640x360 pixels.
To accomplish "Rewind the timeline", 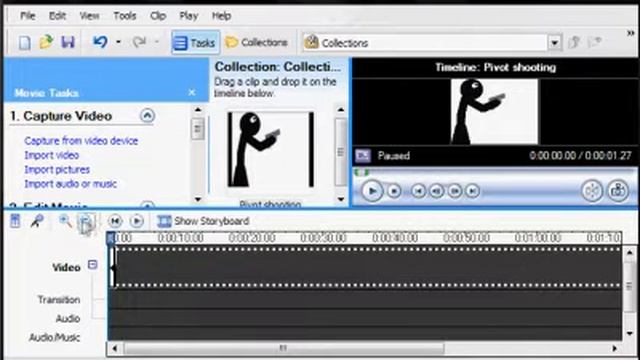I will [x=115, y=221].
